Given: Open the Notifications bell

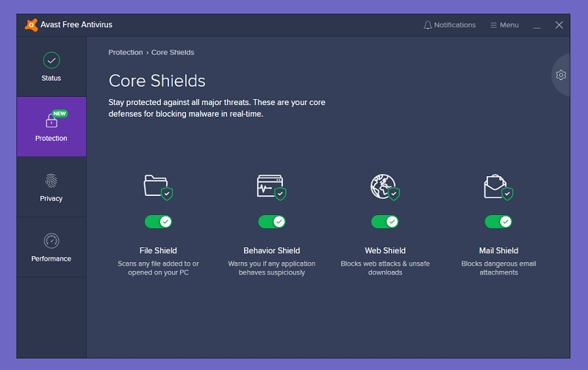Looking at the screenshot, I should pos(450,25).
